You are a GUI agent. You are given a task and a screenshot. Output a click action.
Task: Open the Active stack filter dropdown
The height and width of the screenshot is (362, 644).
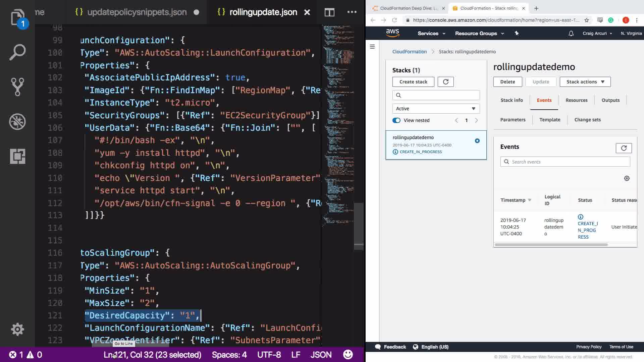[436, 109]
